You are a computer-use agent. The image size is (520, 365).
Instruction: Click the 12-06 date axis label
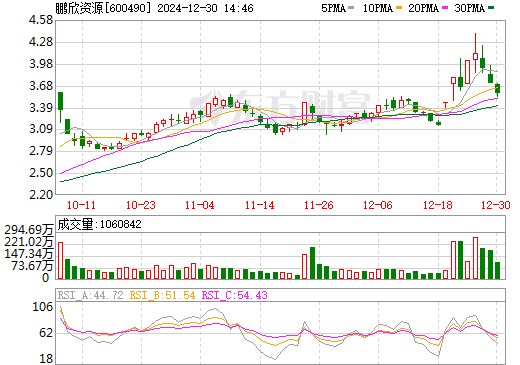click(378, 205)
